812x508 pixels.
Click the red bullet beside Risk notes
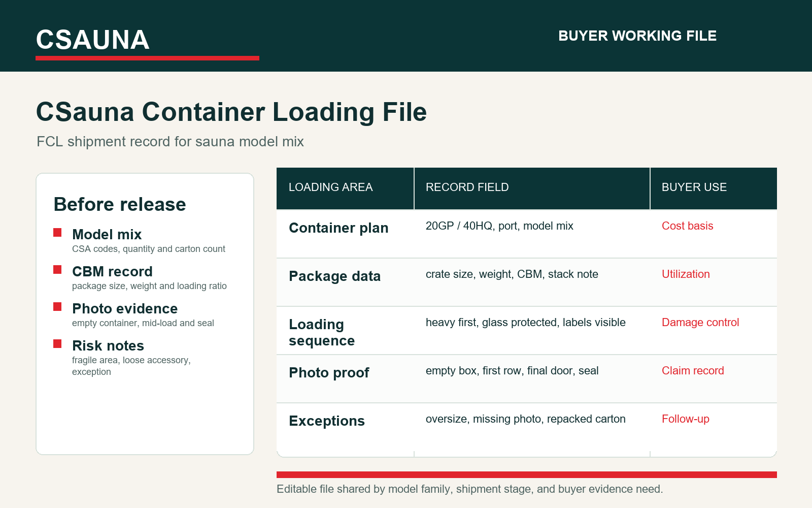(x=57, y=344)
